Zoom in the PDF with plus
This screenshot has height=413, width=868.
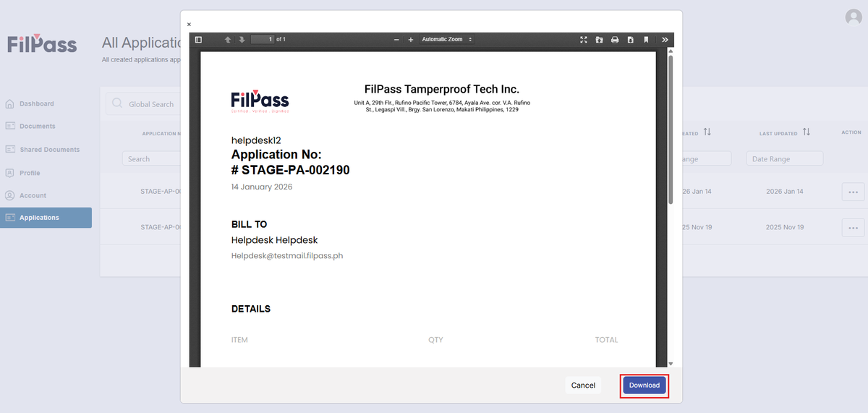tap(411, 40)
